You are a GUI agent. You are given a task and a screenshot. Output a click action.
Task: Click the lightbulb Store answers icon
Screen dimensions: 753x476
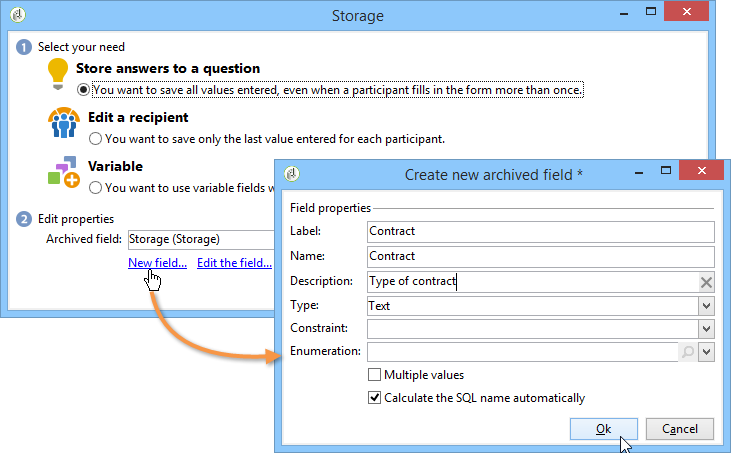tap(58, 73)
